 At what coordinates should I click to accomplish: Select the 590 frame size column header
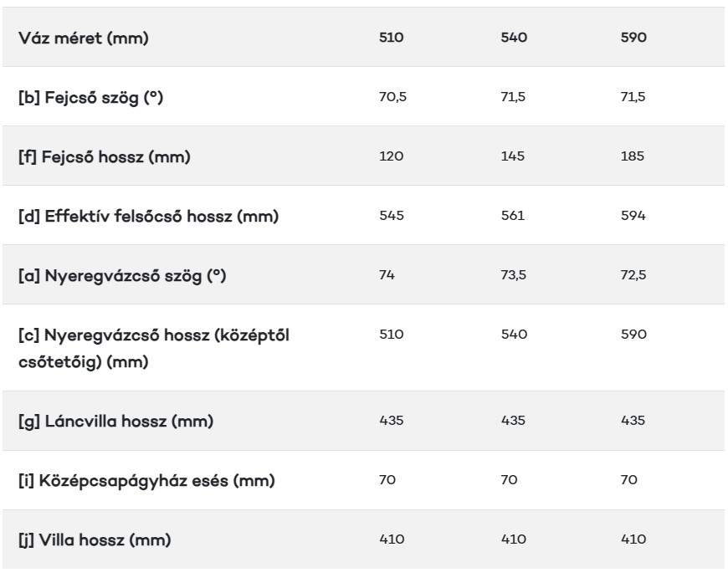pyautogui.click(x=633, y=37)
